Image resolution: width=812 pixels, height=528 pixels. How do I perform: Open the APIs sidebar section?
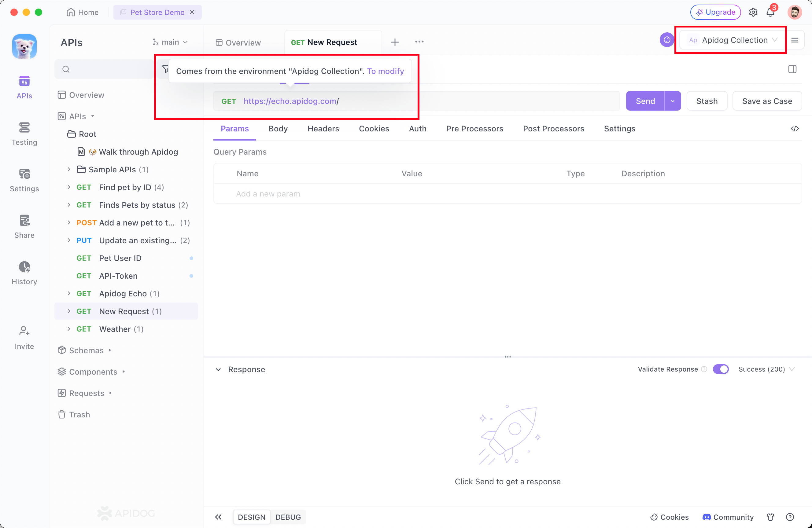click(24, 87)
